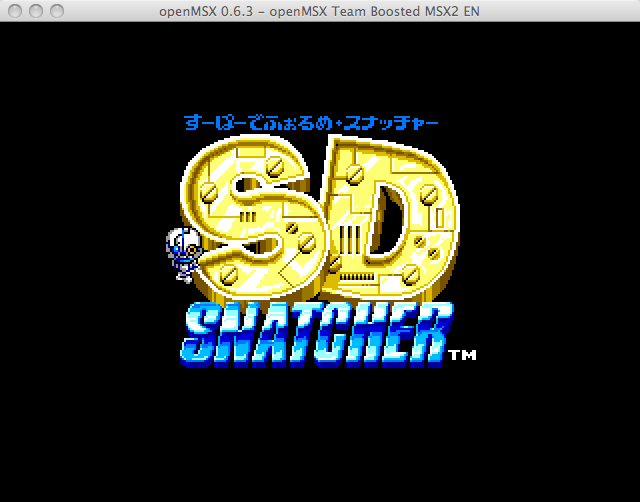Click the blue Japanese subtitle text
The width and height of the screenshot is (640, 502).
(311, 123)
